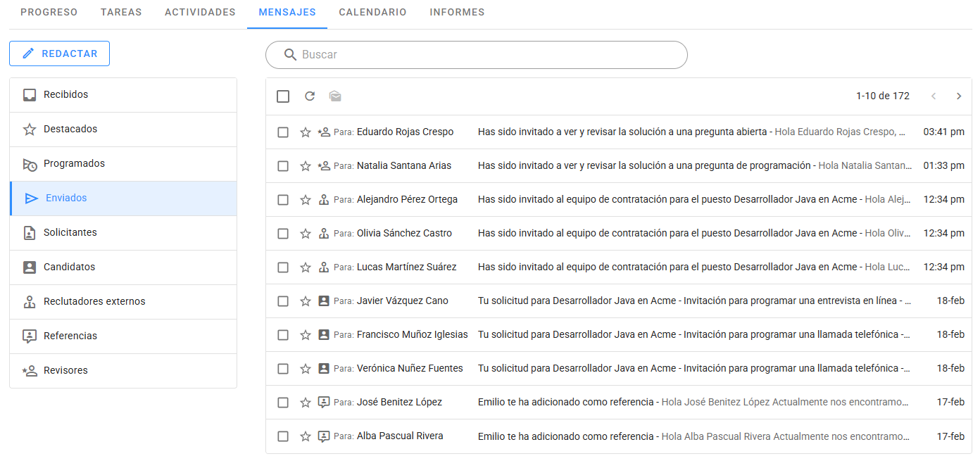980x461 pixels.
Task: Click the Buscar search field
Action: pos(486,55)
